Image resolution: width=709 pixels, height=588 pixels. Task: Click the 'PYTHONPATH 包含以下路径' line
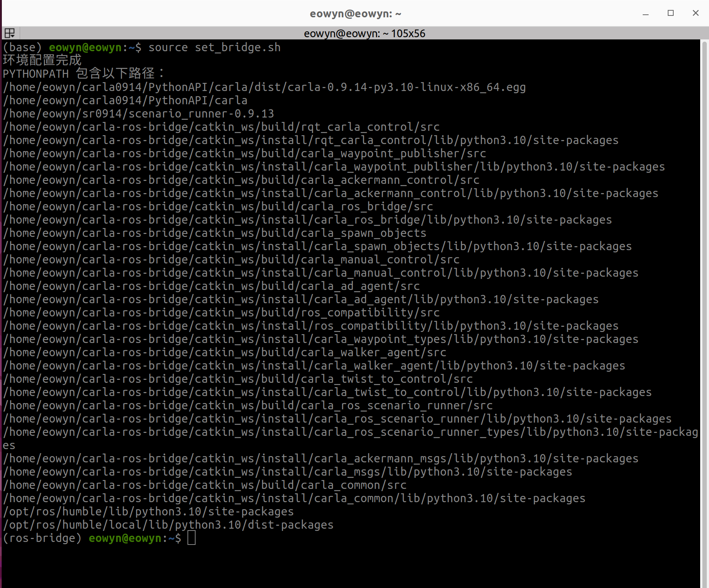[x=83, y=74]
